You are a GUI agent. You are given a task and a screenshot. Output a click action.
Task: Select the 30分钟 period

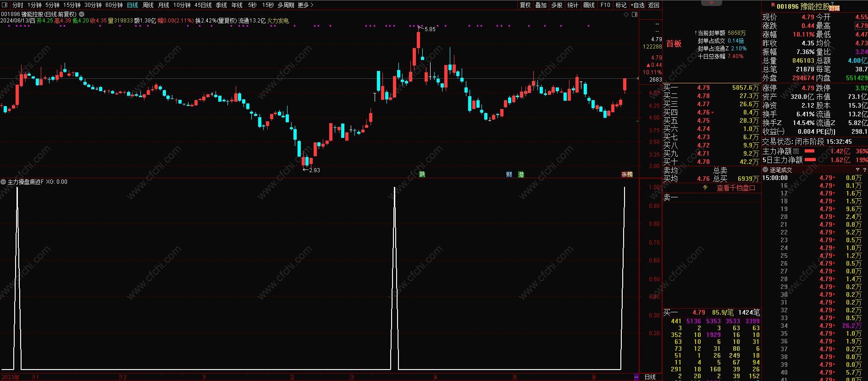[x=93, y=5]
